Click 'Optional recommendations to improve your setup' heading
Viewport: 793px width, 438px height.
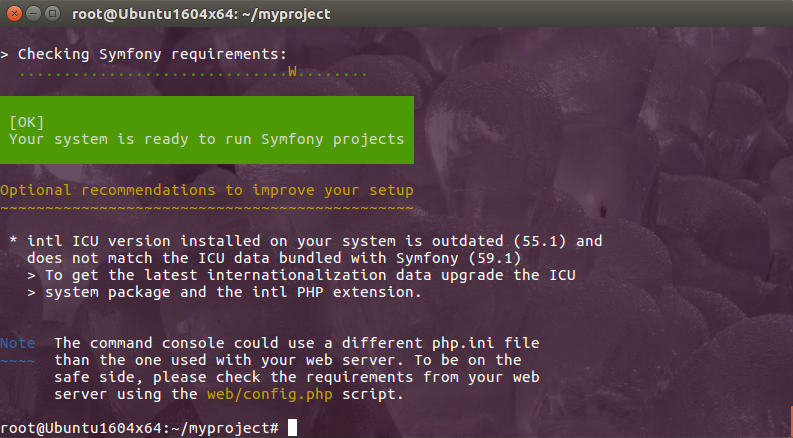click(207, 191)
